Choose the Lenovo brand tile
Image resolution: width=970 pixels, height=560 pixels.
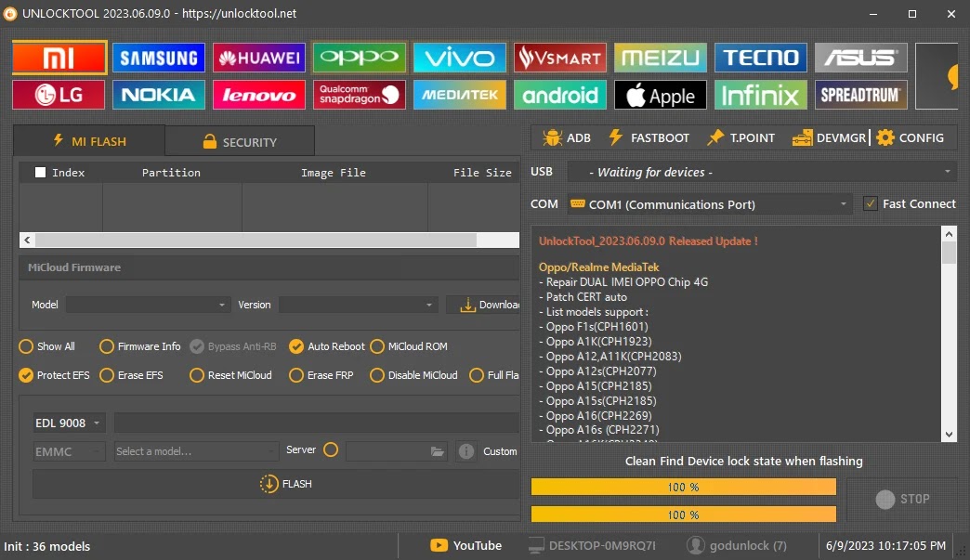tap(259, 95)
